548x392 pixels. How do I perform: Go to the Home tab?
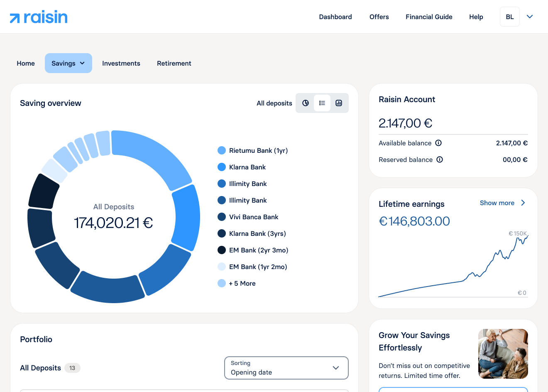(x=26, y=63)
